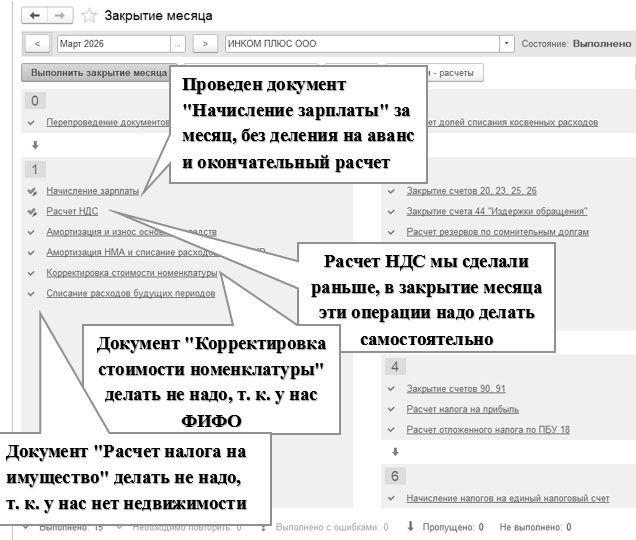Open Расчет резервов по сомнительным долгам link
The image size is (636, 540).
click(498, 232)
